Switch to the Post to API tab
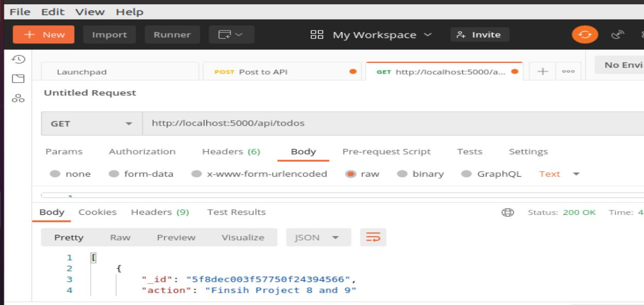644x305 pixels. 282,72
